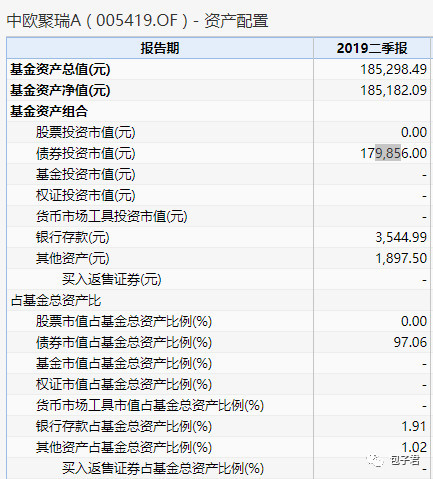Select the 基金资产总值(元) row label

(x=60, y=69)
